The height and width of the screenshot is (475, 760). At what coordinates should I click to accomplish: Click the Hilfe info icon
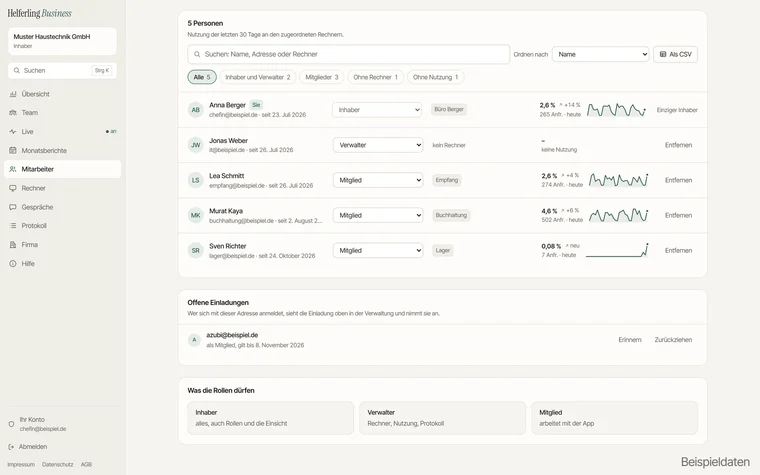coord(13,264)
